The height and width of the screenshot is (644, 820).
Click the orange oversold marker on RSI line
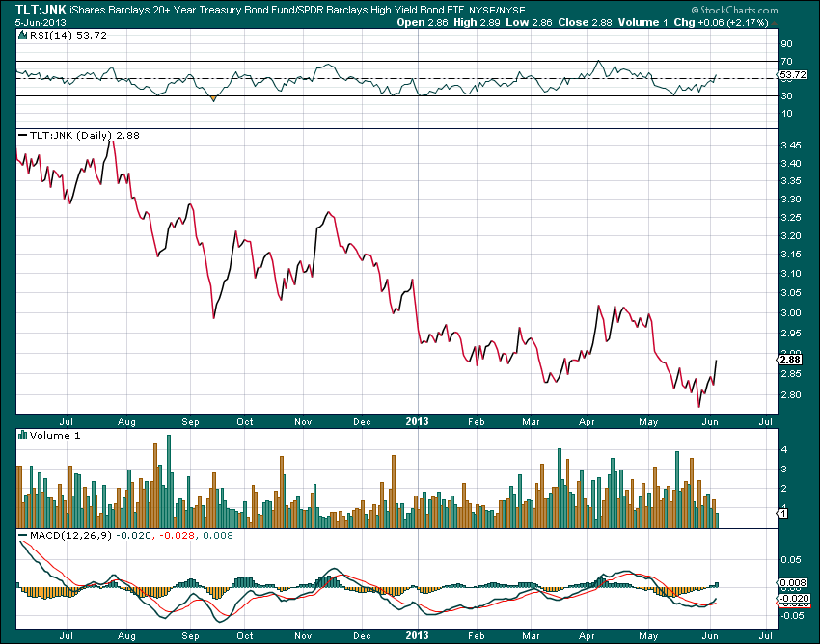(213, 98)
